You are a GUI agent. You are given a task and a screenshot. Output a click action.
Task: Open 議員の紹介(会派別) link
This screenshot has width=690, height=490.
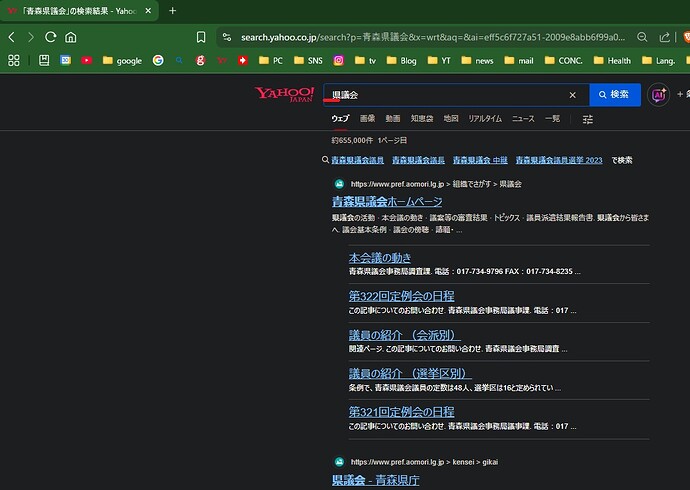coord(404,335)
